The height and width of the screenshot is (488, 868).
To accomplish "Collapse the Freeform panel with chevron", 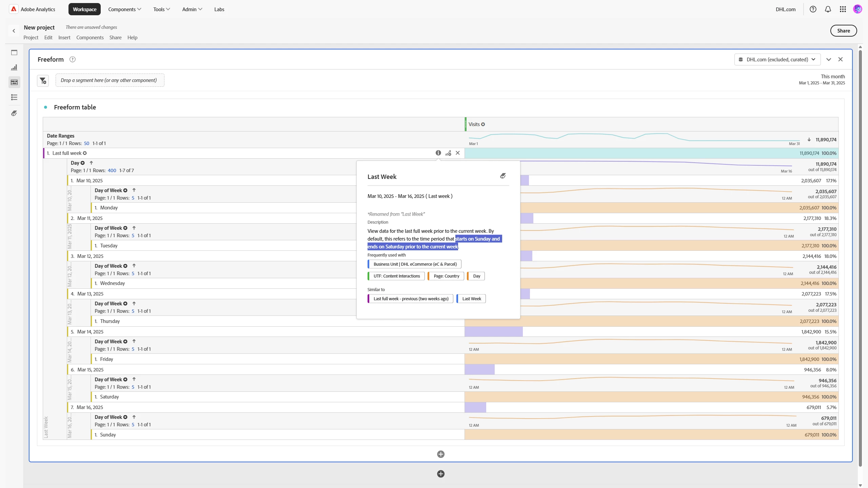I will click(x=828, y=59).
